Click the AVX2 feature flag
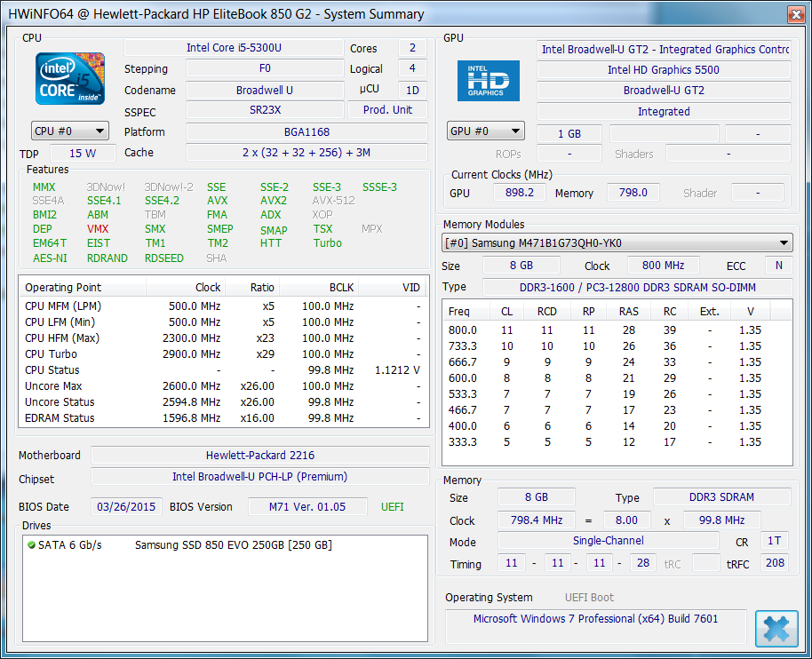This screenshot has width=812, height=659. (274, 201)
